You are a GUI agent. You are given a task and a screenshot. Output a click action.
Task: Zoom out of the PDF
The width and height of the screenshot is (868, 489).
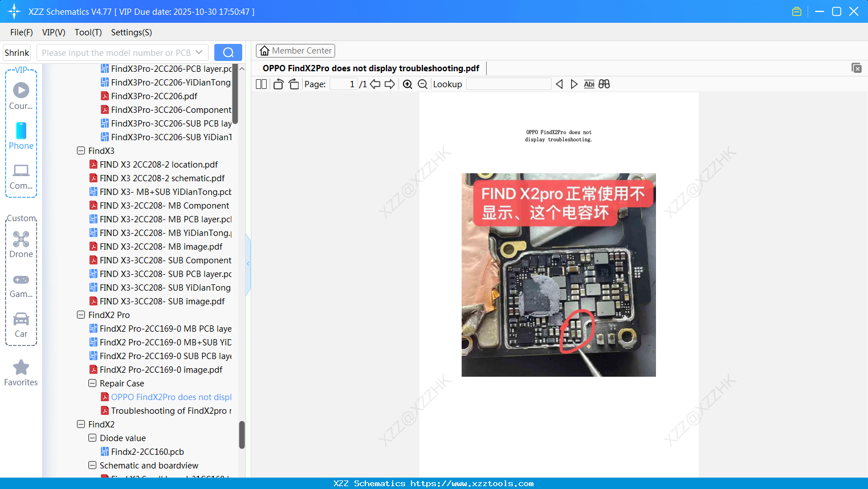[x=422, y=84]
